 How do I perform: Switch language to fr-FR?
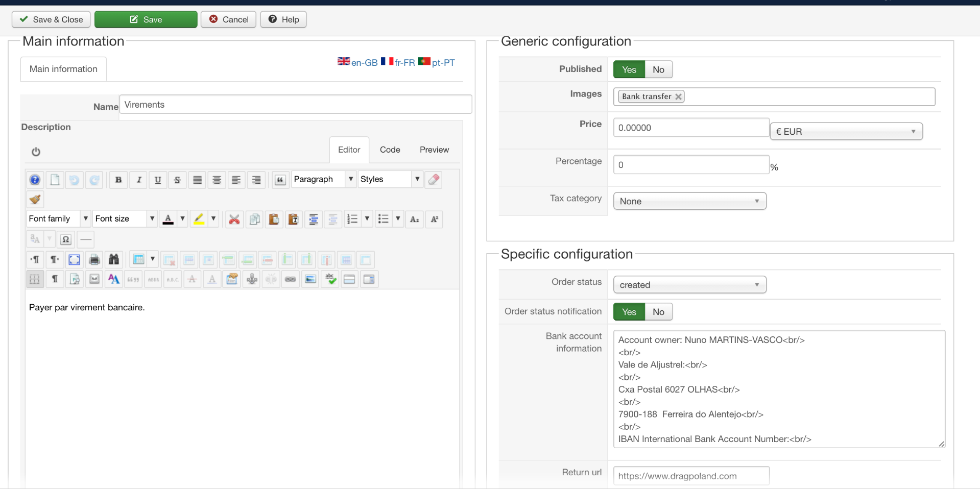(398, 62)
